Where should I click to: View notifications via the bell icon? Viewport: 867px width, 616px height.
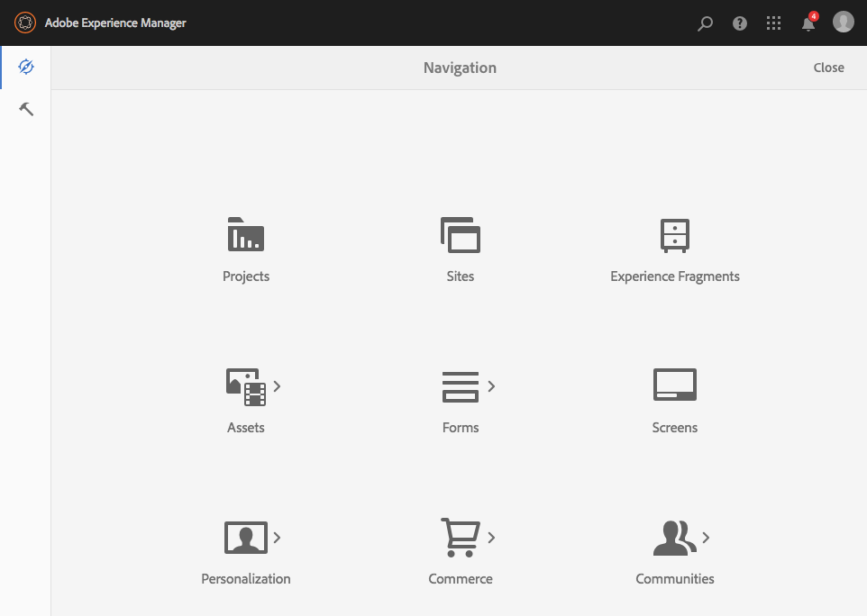pos(808,24)
